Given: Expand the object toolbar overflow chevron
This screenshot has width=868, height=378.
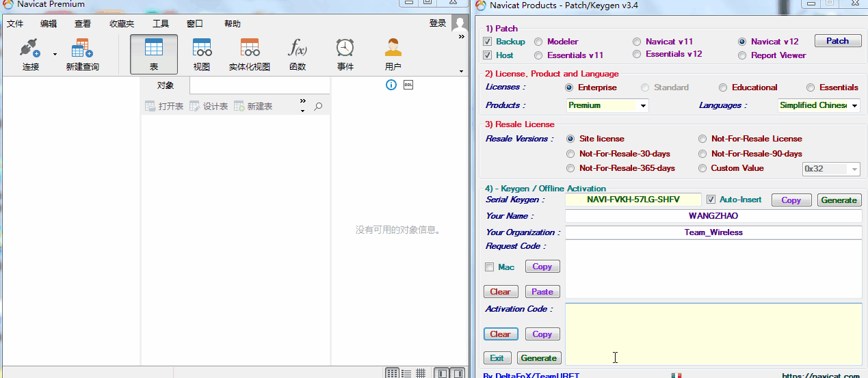Looking at the screenshot, I should coord(303,101).
